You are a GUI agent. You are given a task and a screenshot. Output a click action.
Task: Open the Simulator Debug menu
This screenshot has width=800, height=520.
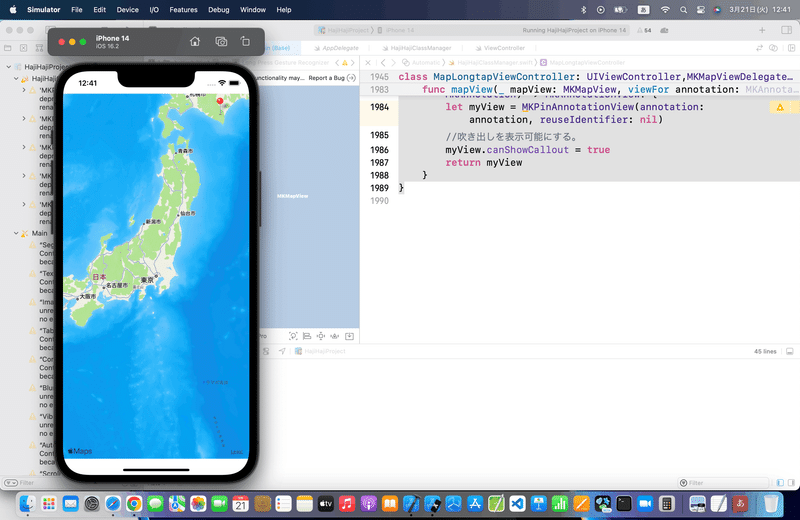[218, 10]
